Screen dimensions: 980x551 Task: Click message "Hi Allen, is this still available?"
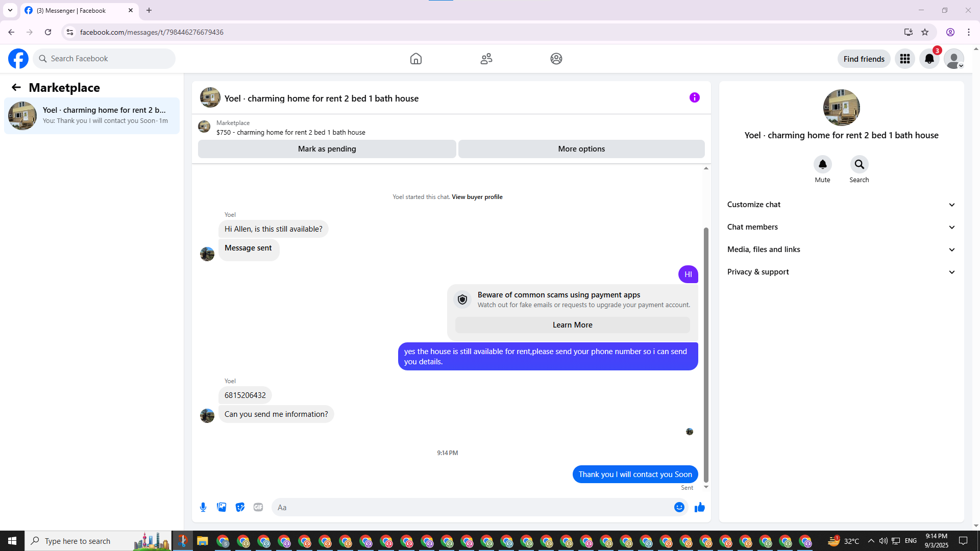point(273,229)
